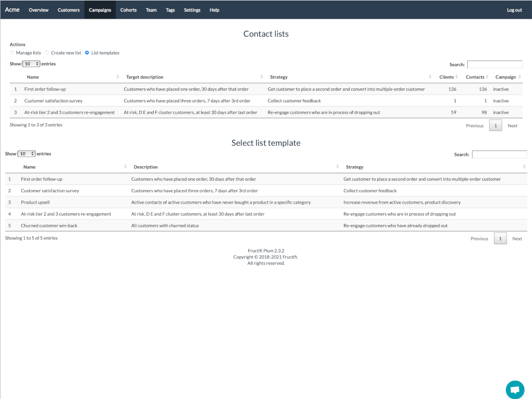532x399 pixels.
Task: Sort template list by Description arrows
Action: [338, 167]
